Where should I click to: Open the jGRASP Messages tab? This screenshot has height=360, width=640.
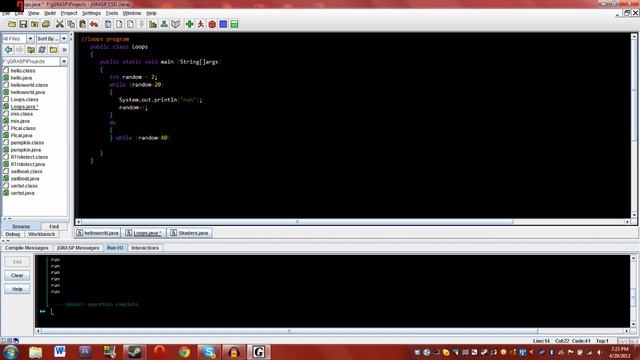tap(78, 248)
